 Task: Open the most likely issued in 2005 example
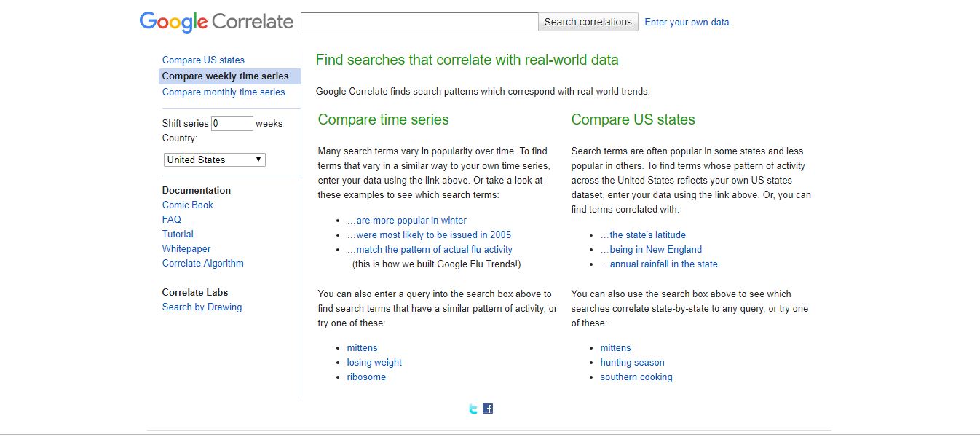429,235
